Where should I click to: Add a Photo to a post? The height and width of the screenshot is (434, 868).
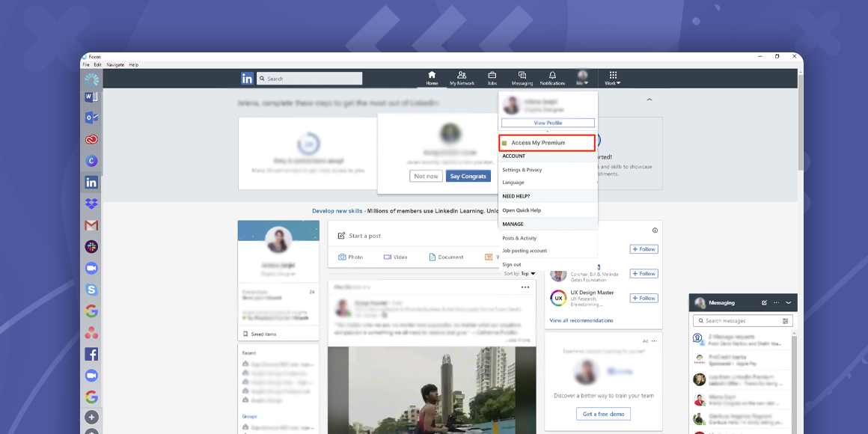351,257
